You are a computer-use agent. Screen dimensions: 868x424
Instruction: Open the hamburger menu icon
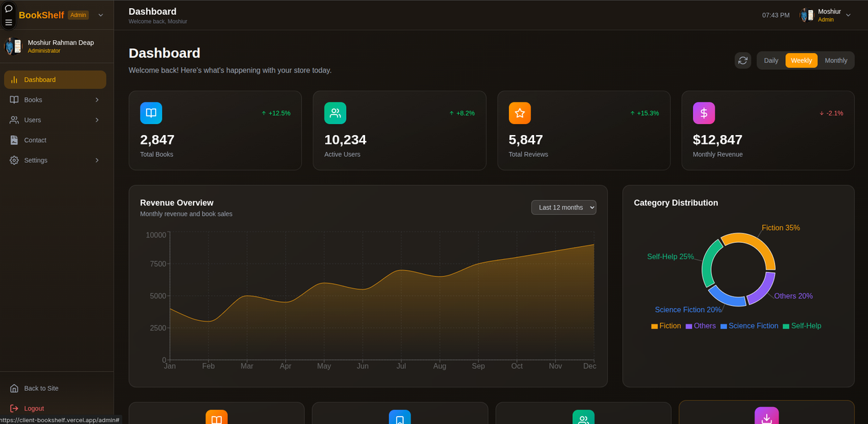[9, 22]
